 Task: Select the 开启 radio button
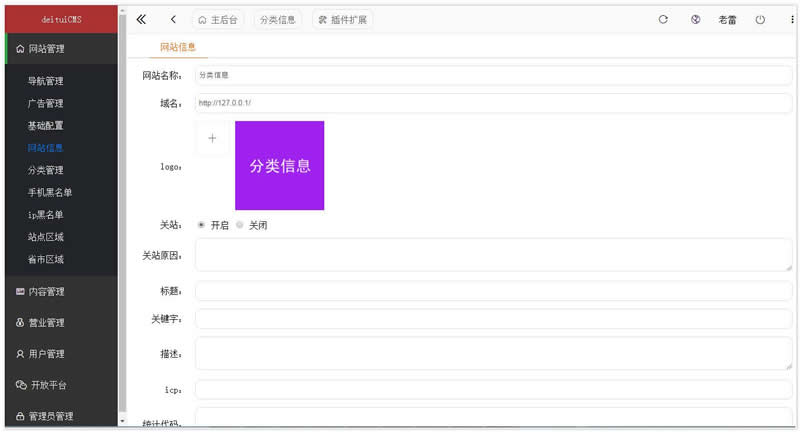coord(201,225)
